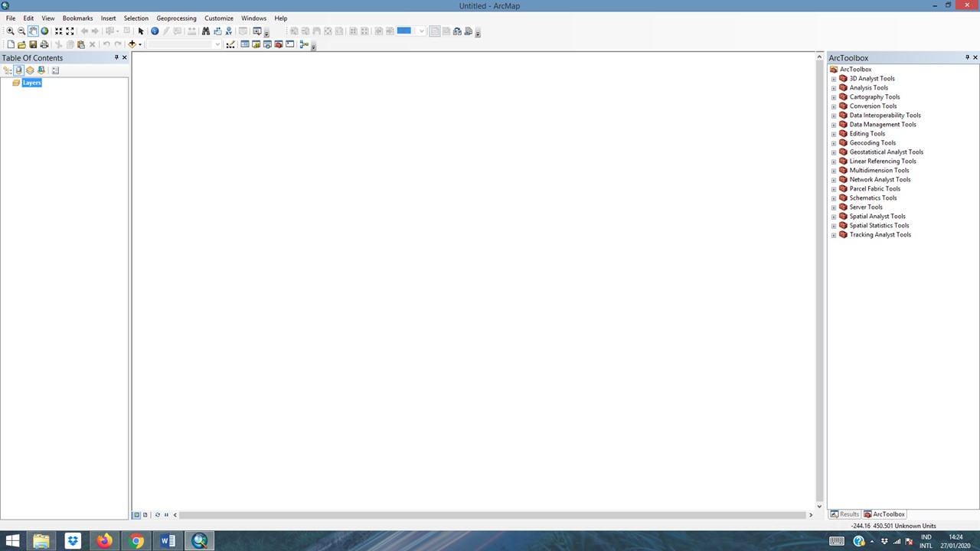
Task: Select Geocoding Tools in ArcToolbox
Action: (872, 143)
